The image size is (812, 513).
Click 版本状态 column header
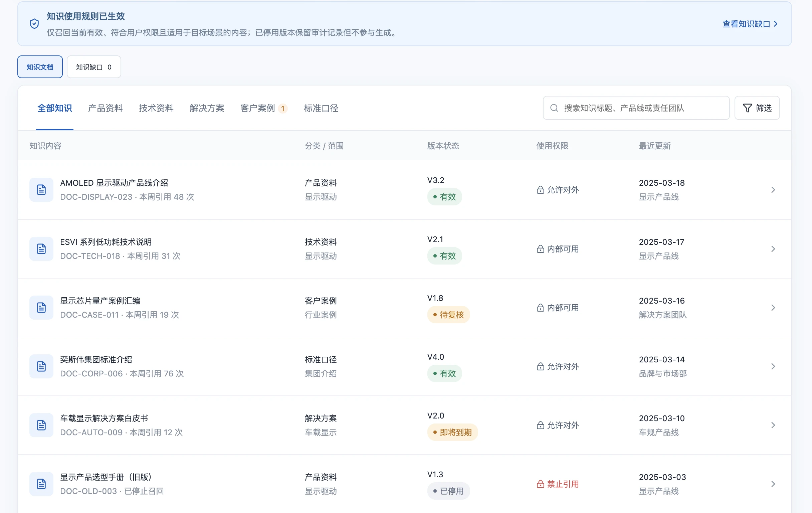[443, 146]
